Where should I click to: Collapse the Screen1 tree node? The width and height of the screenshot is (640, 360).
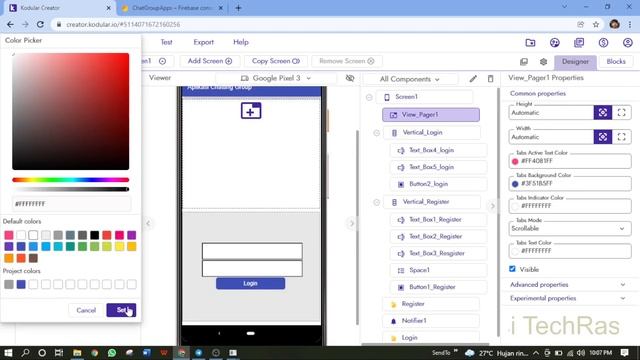click(369, 97)
